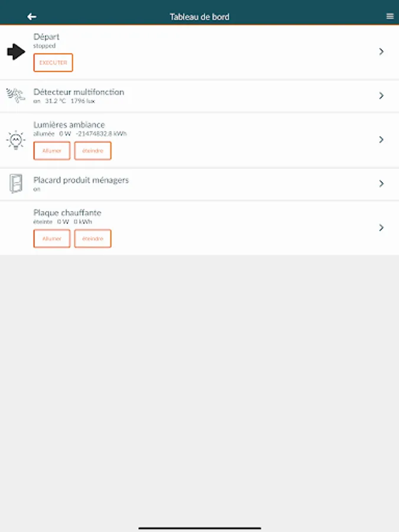Go back using the top-left arrow

[32, 17]
